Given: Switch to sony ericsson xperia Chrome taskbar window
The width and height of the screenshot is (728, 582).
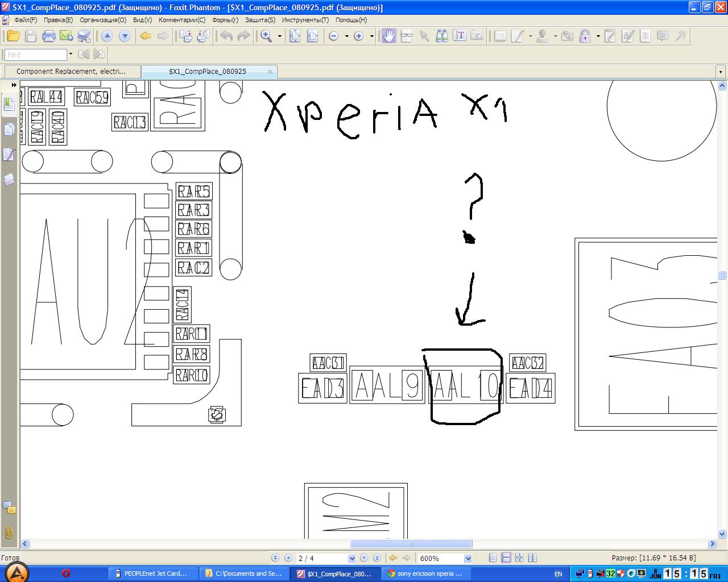Looking at the screenshot, I should click(427, 573).
